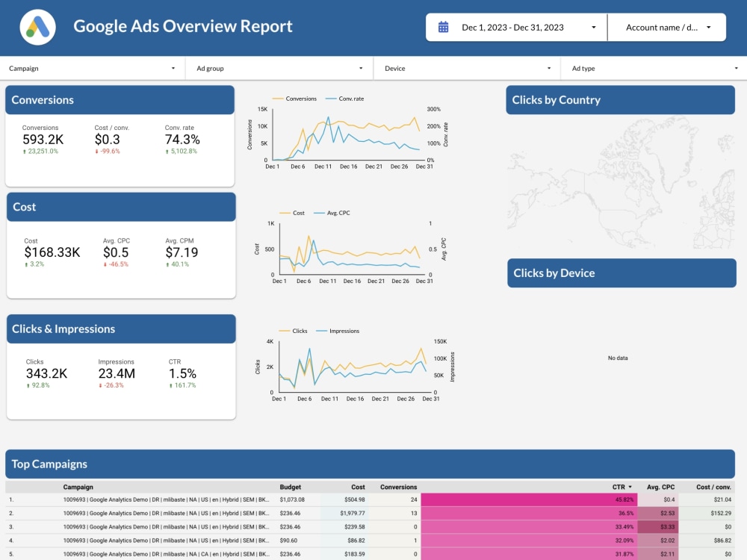Open the Ad type filter dropdown
Viewport: 747px width, 560px height.
(654, 68)
